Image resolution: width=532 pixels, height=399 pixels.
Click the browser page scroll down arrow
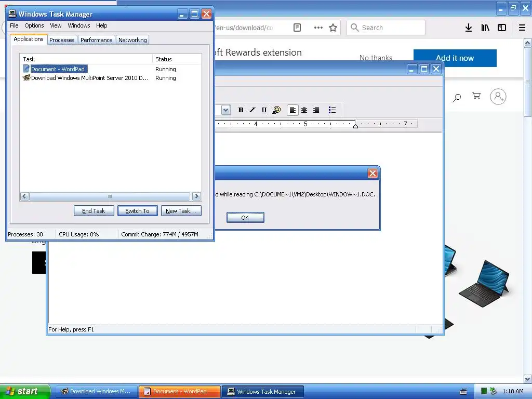528,379
